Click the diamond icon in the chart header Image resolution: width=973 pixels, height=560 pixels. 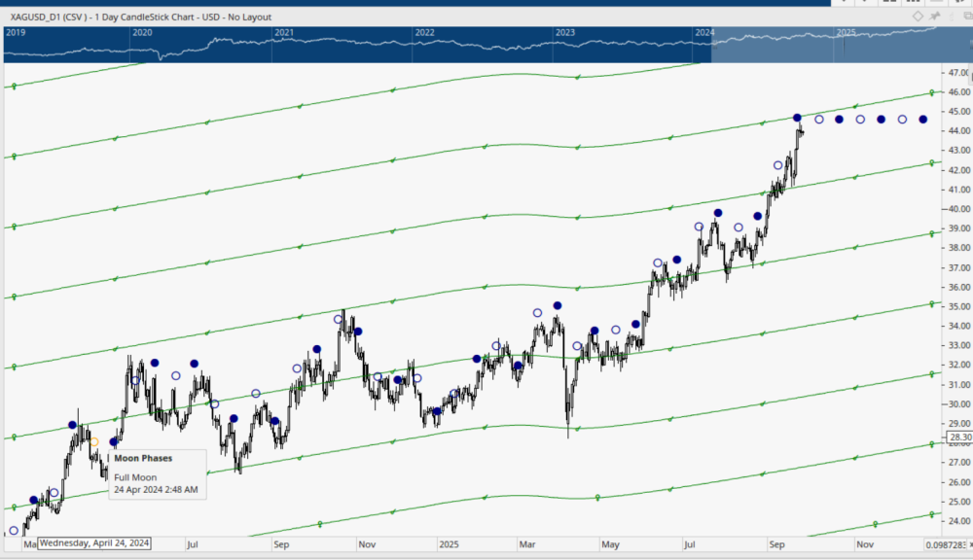tap(918, 17)
